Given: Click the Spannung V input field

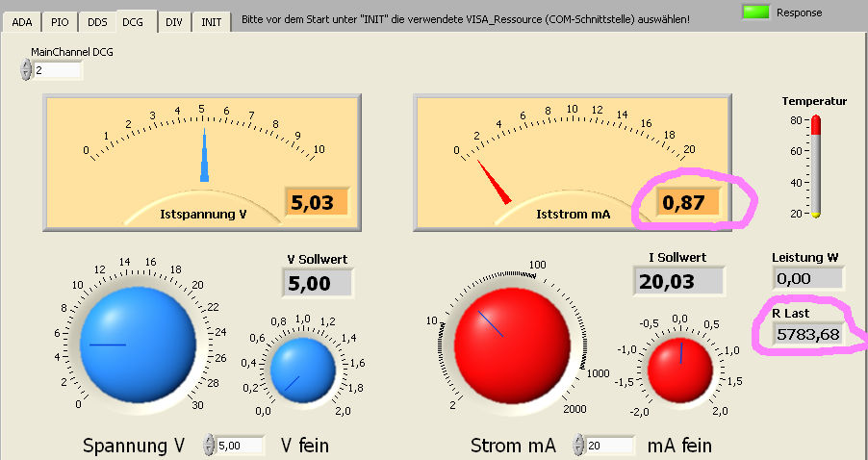Looking at the screenshot, I should (240, 446).
